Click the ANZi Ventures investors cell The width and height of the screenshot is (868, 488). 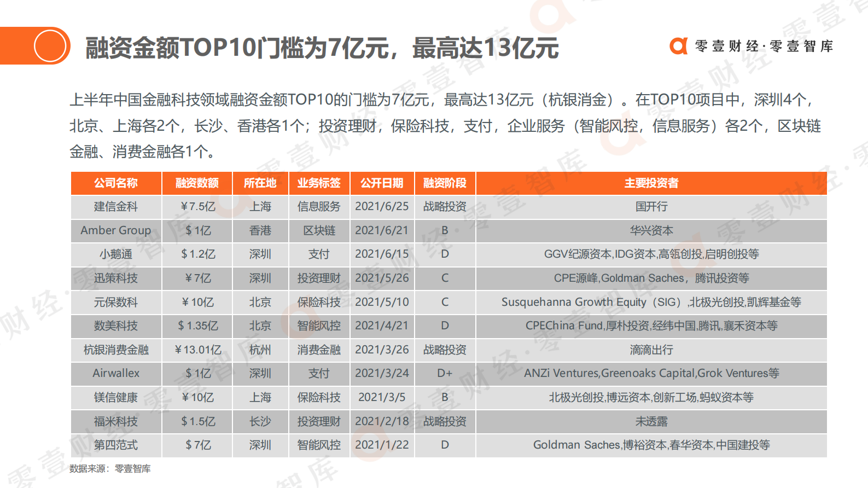tap(651, 373)
